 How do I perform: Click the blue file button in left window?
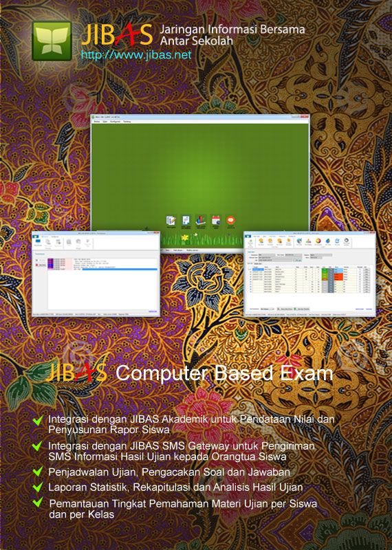[x=36, y=236]
